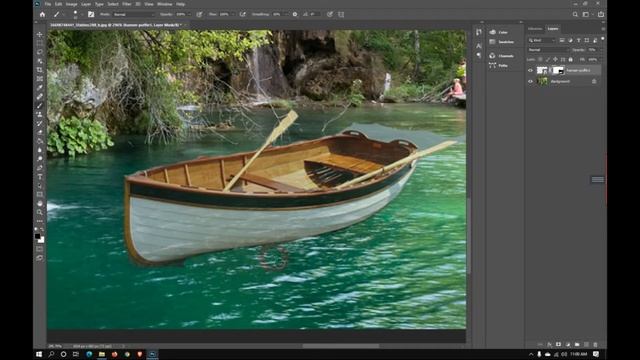
Task: Open the Edit Toolbar three-dots menu
Action: (x=40, y=221)
